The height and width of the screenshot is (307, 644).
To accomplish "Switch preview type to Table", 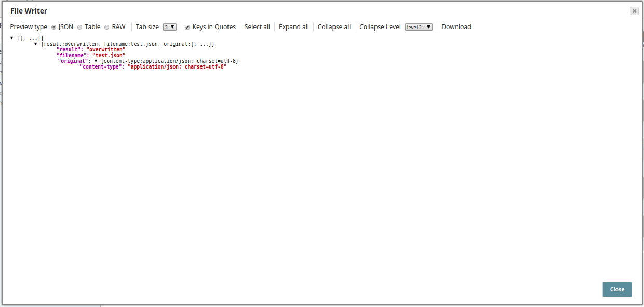I will (81, 27).
